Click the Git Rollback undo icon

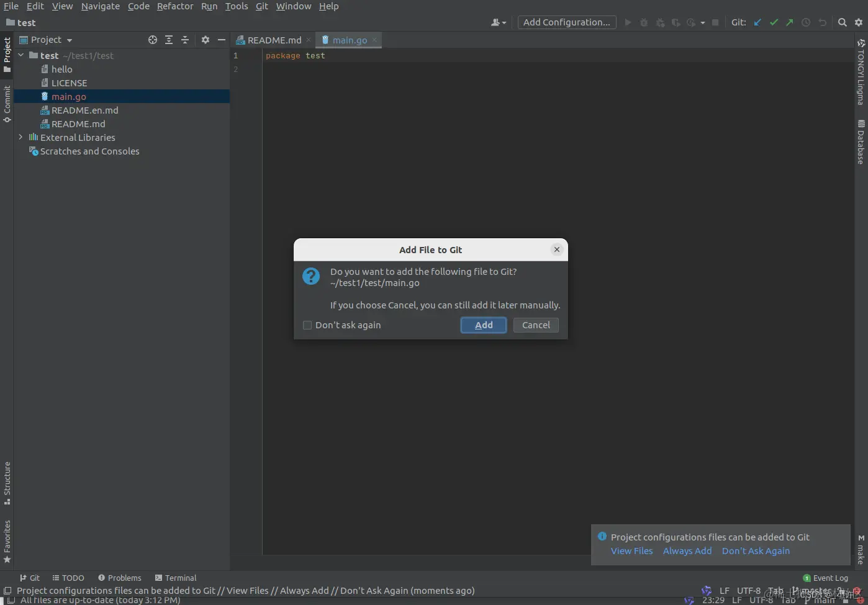[x=822, y=22]
